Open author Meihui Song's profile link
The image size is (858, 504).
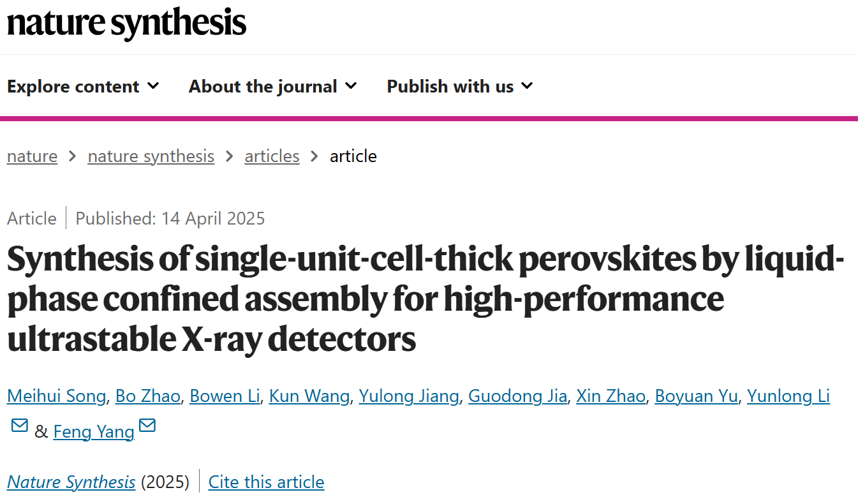(x=56, y=396)
